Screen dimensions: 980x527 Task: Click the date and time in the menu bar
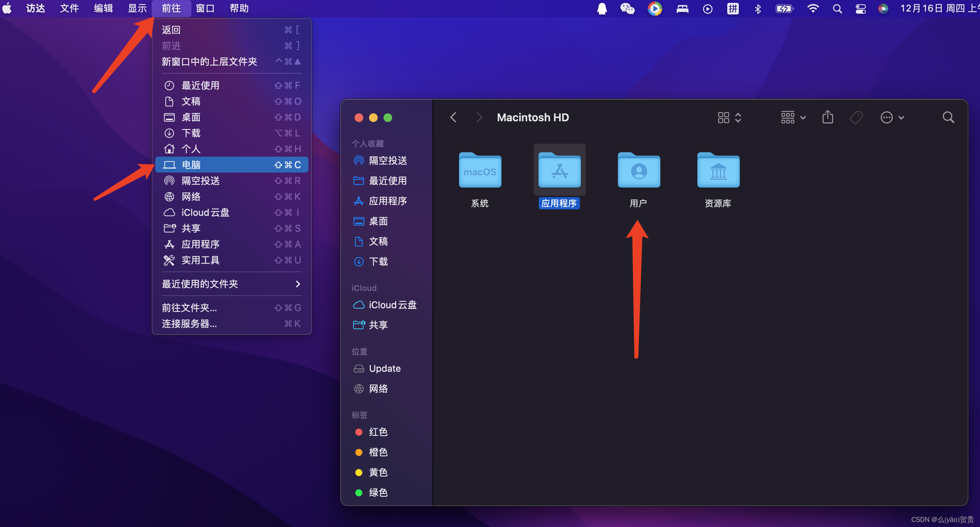point(940,8)
